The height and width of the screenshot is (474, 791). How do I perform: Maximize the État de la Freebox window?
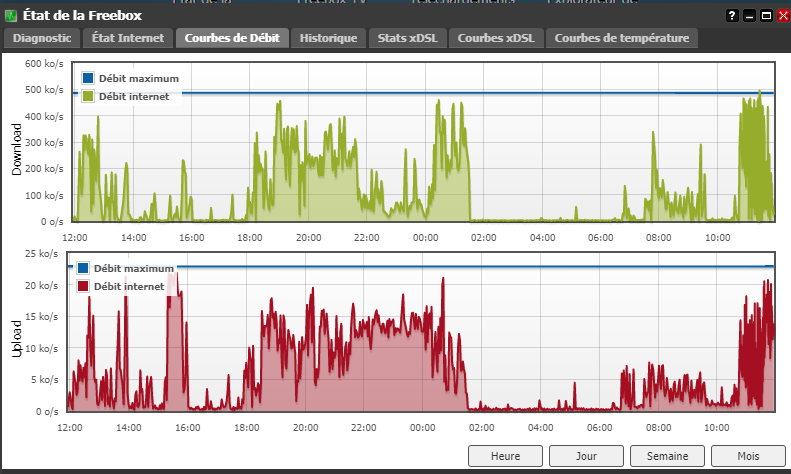pos(766,16)
